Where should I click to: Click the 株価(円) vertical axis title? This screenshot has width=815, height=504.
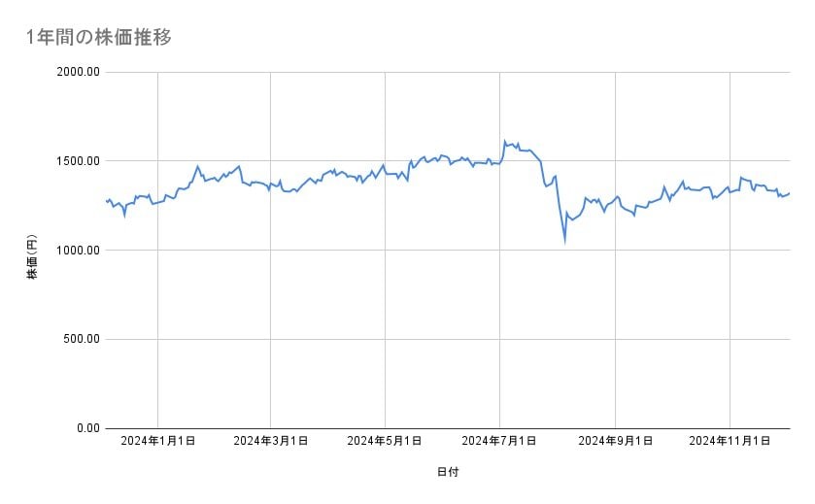coord(32,257)
